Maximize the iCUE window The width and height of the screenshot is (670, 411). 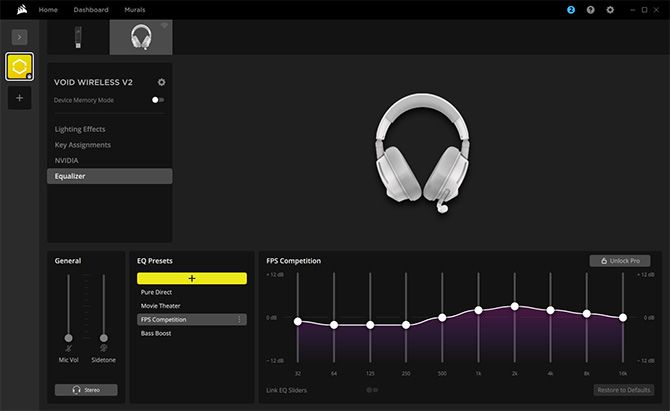[644, 10]
